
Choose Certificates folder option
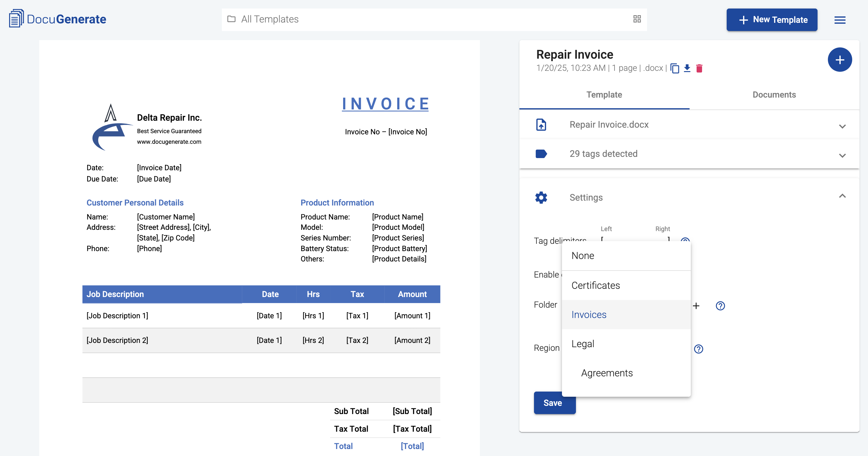click(x=626, y=285)
